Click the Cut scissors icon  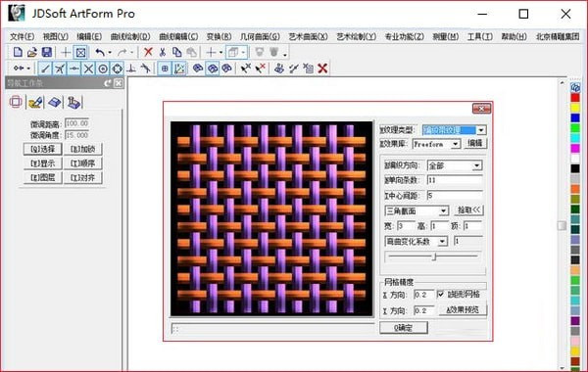tap(163, 52)
